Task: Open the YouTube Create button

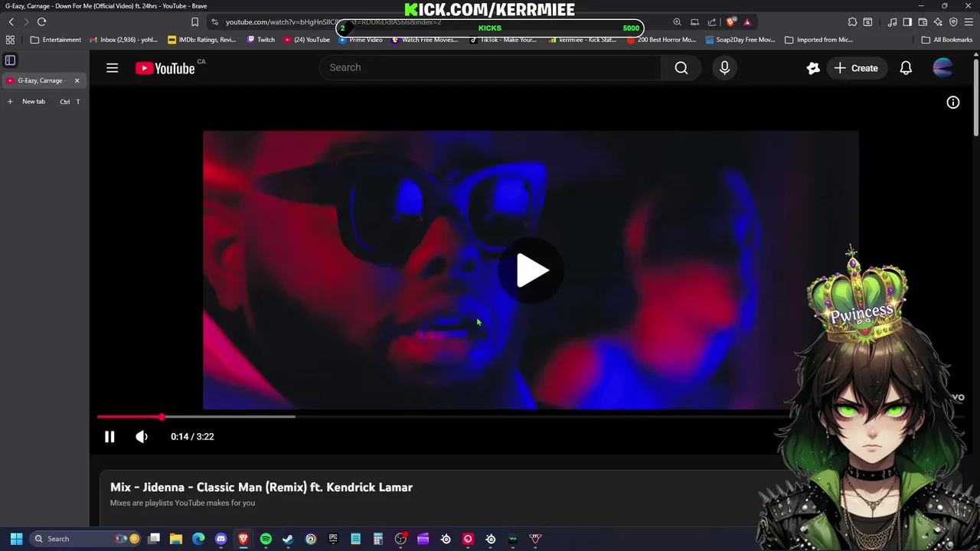Action: 856,68
